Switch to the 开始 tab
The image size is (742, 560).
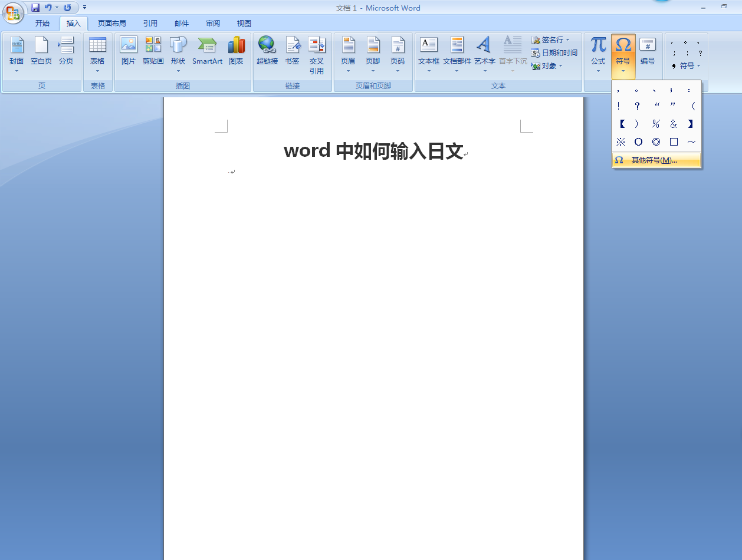pyautogui.click(x=42, y=24)
